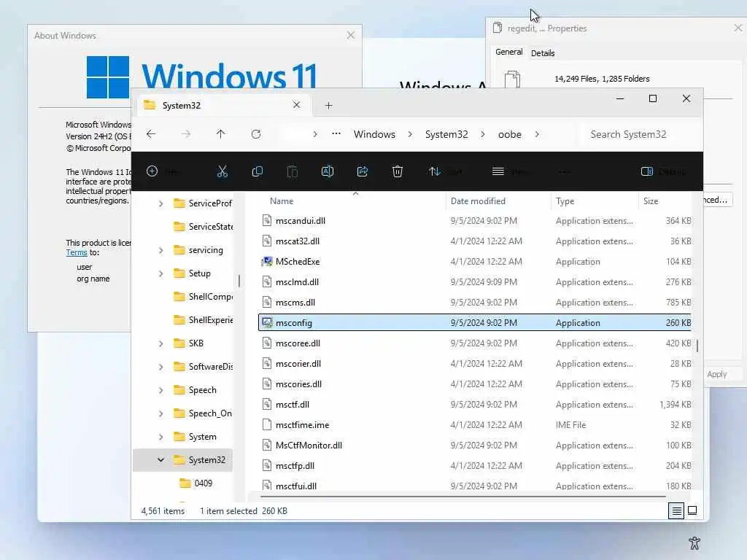Click the Copy icon in toolbar
The height and width of the screenshot is (560, 747).
point(258,171)
